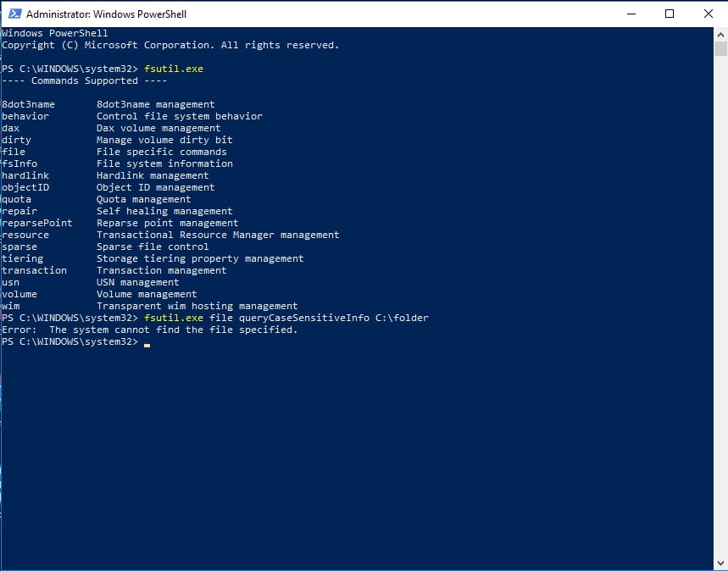The image size is (728, 571).
Task: Close the Administrator PowerShell window
Action: pos(708,14)
